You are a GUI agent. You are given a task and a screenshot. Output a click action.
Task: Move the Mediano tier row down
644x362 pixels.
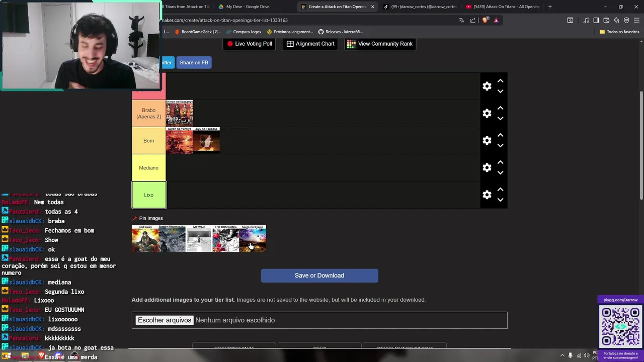click(x=500, y=173)
